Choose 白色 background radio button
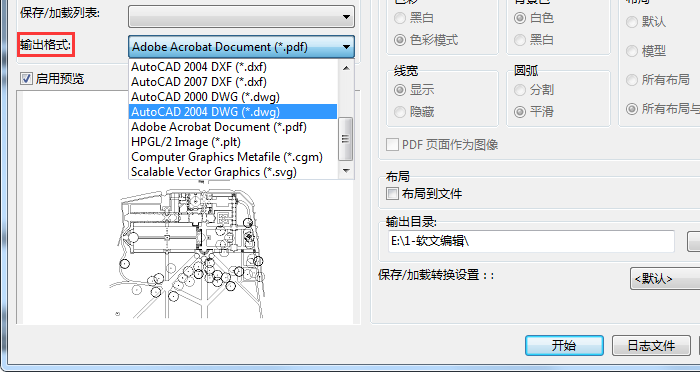700x372 pixels. 520,18
